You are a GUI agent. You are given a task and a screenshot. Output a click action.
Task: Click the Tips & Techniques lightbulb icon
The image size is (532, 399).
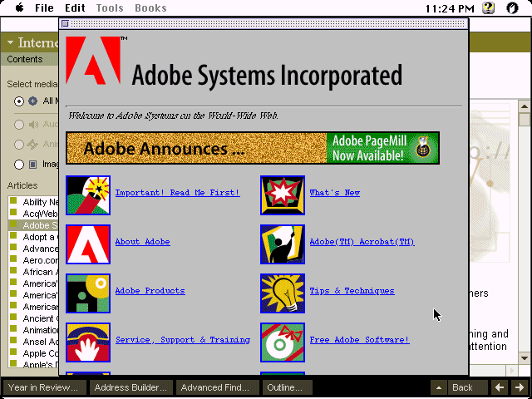[283, 293]
